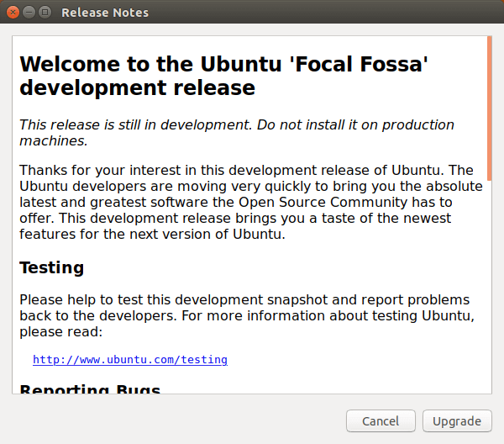The image size is (504, 444).
Task: Click the italic development warning paragraph
Action: click(235, 132)
